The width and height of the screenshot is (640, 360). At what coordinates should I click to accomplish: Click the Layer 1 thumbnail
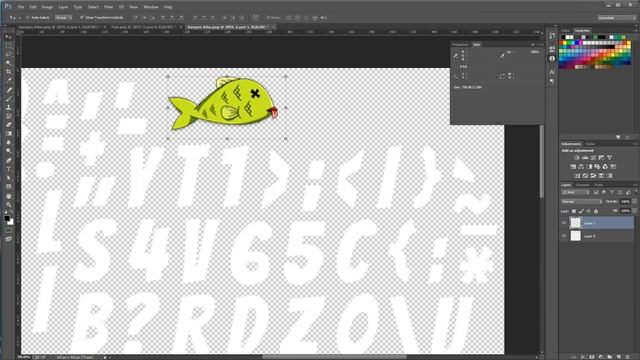pyautogui.click(x=575, y=223)
